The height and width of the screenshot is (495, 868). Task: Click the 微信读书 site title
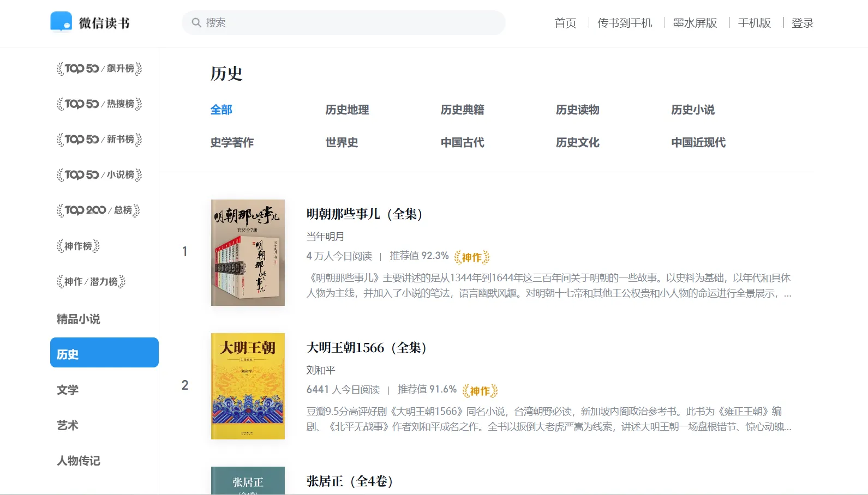[104, 23]
